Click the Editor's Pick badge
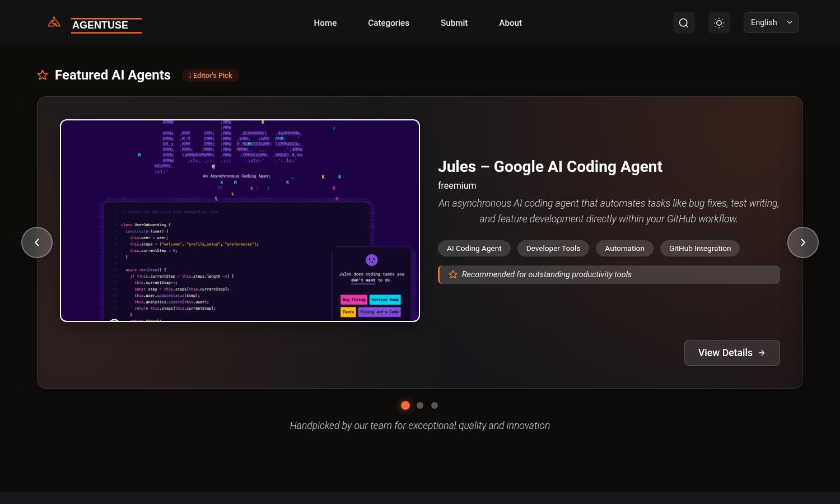 point(211,75)
